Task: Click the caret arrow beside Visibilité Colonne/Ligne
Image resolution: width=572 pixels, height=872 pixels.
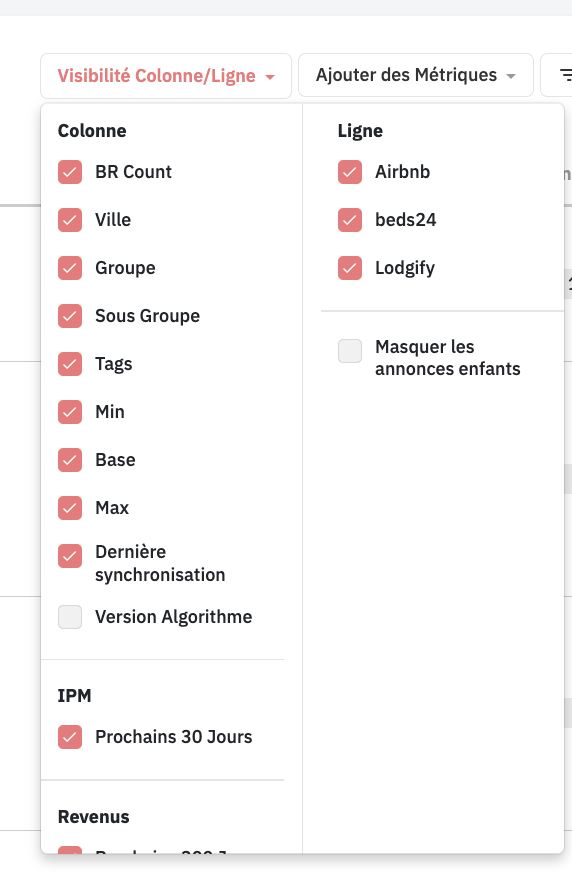Action: click(x=270, y=77)
